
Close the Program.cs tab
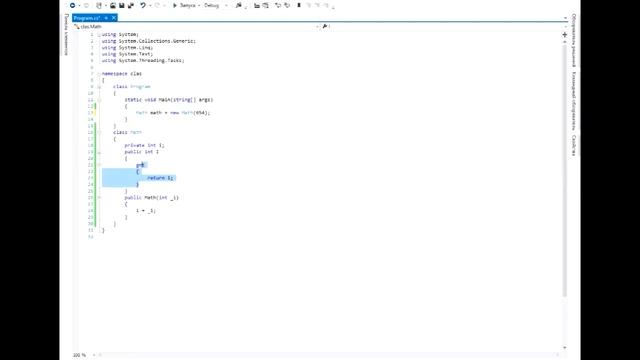click(x=114, y=18)
